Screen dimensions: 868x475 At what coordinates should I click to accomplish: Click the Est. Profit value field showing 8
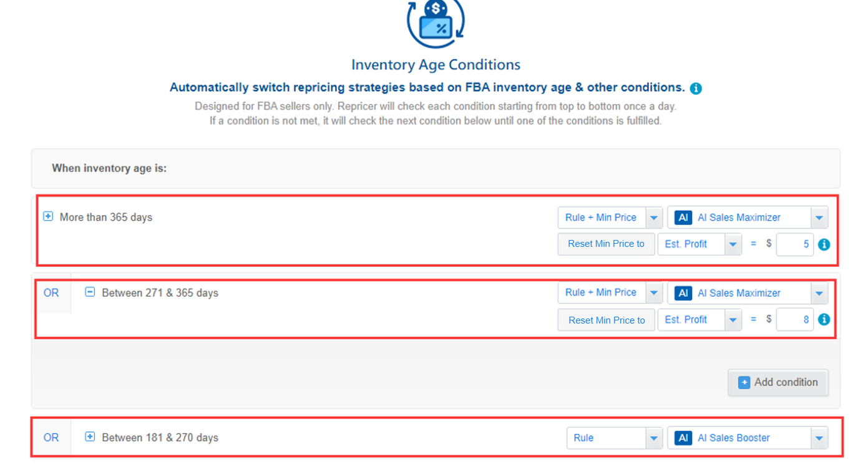[x=794, y=319]
